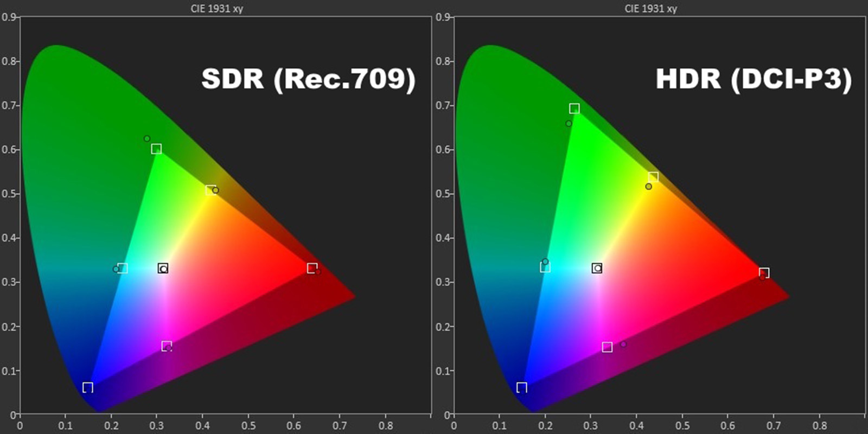The width and height of the screenshot is (868, 434).
Task: Click the green primary target square in SDR chart
Action: pos(156,149)
